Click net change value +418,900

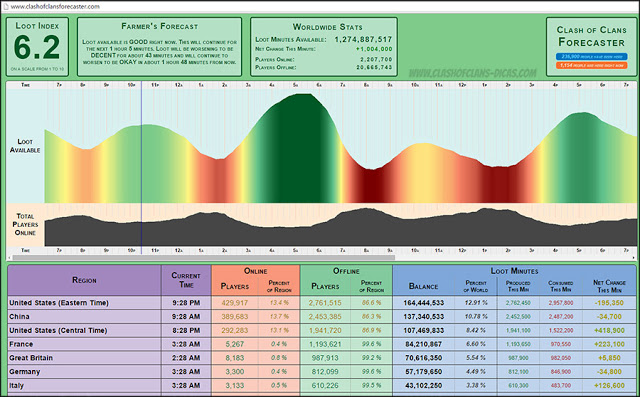tap(609, 330)
